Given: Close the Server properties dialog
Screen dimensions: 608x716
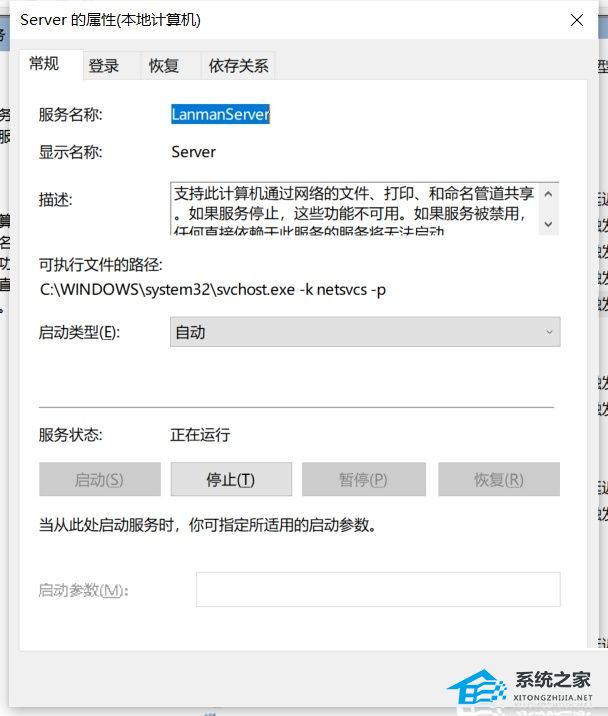Looking at the screenshot, I should click(x=577, y=20).
